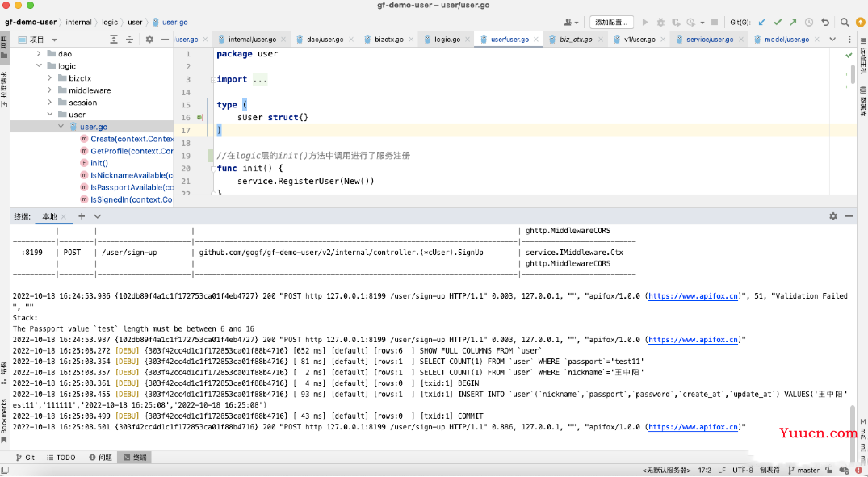Click LF line separator in status bar
The width and height of the screenshot is (868, 477).
(x=722, y=471)
